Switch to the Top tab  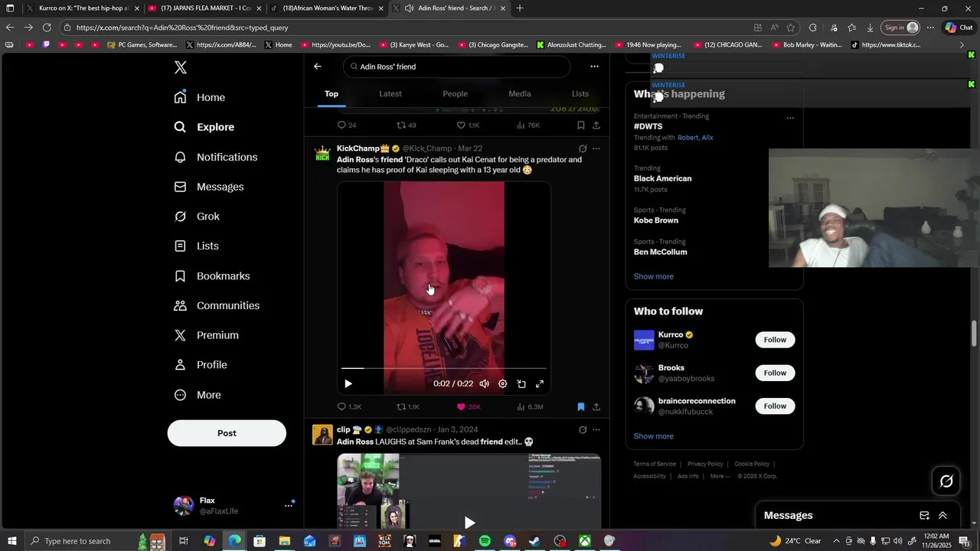[332, 94]
